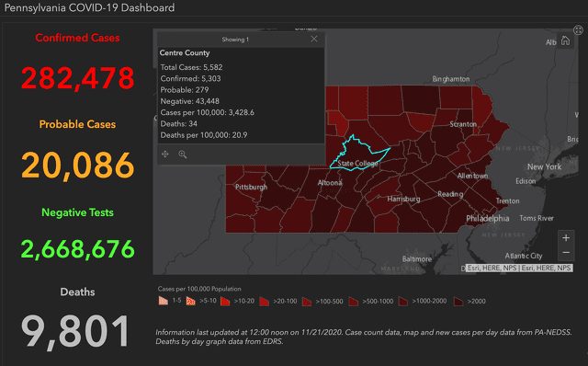
Task: Click the Atlantic City label on map
Action: click(524, 256)
